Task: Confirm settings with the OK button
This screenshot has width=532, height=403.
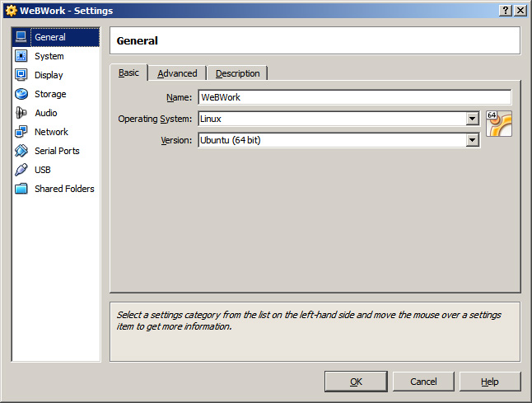Action: [356, 382]
